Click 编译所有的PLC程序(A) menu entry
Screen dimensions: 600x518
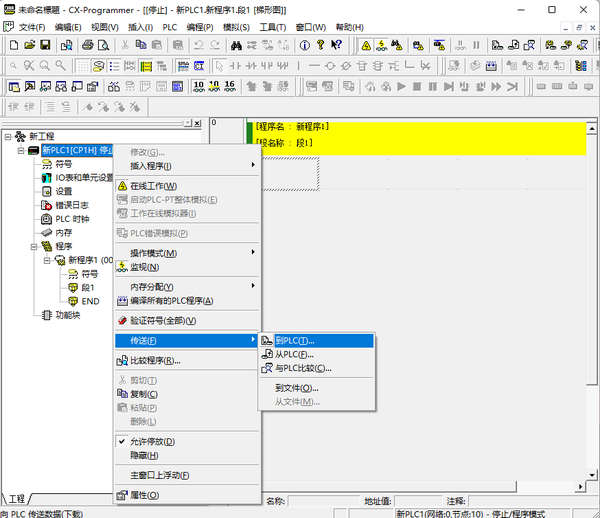[x=188, y=301]
